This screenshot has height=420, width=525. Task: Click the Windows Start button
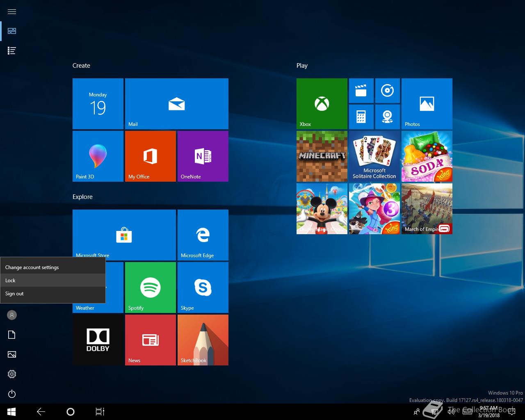coord(11,412)
